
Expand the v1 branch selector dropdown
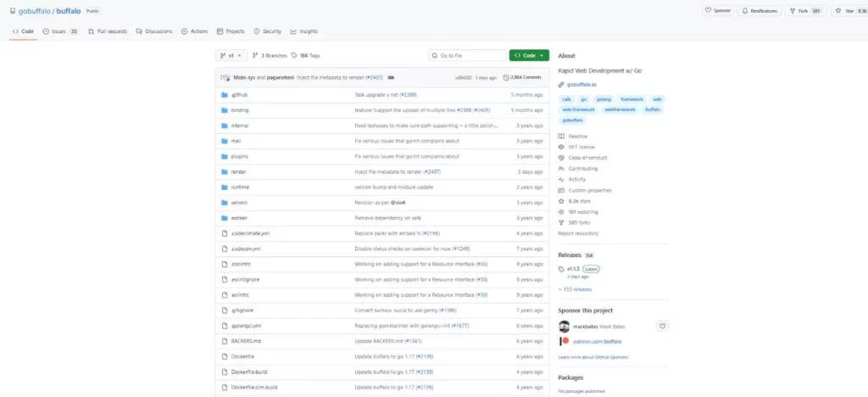coord(231,55)
